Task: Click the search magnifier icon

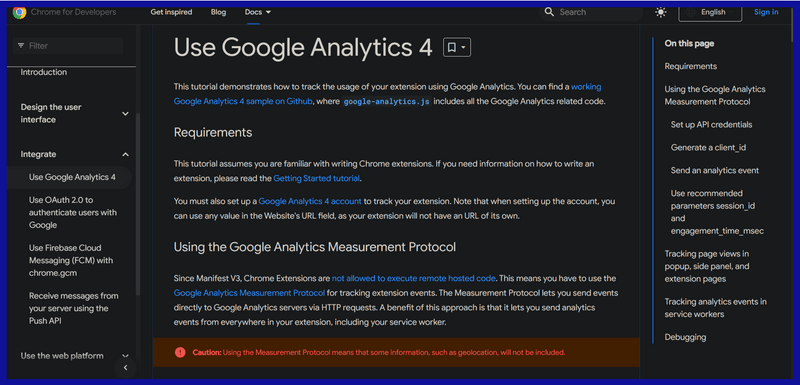Action: coord(549,12)
